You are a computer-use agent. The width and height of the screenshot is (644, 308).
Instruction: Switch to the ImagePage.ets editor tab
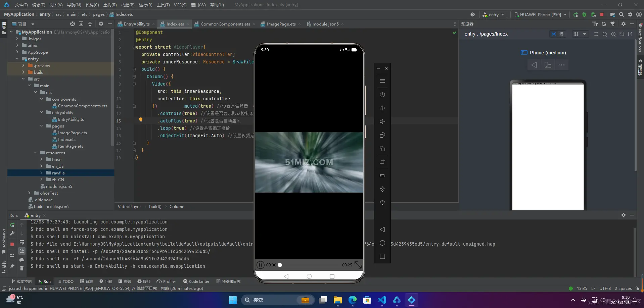coord(281,24)
